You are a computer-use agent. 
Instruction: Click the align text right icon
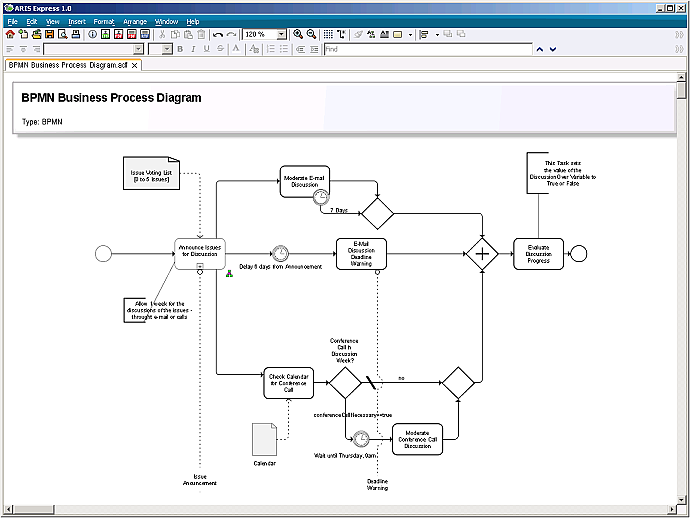point(37,49)
